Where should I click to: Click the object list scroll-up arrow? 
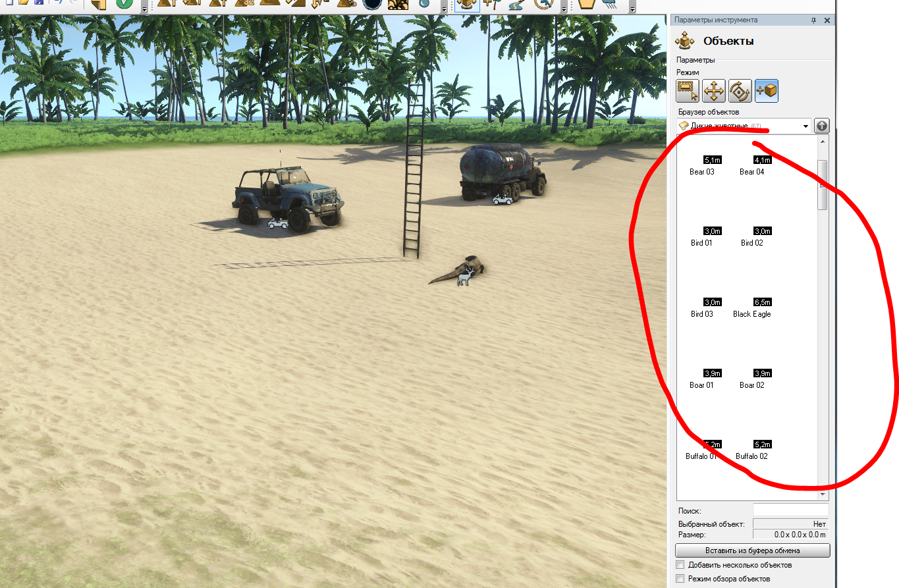(822, 141)
